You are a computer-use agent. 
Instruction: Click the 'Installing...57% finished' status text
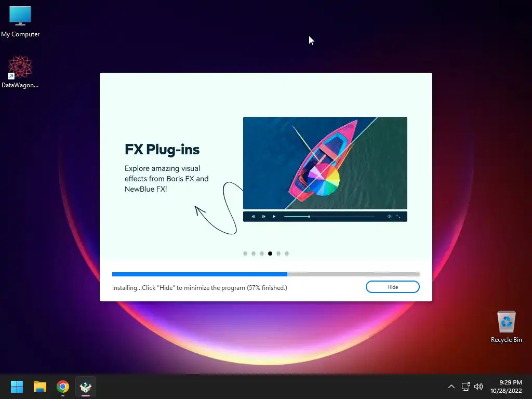(x=199, y=288)
